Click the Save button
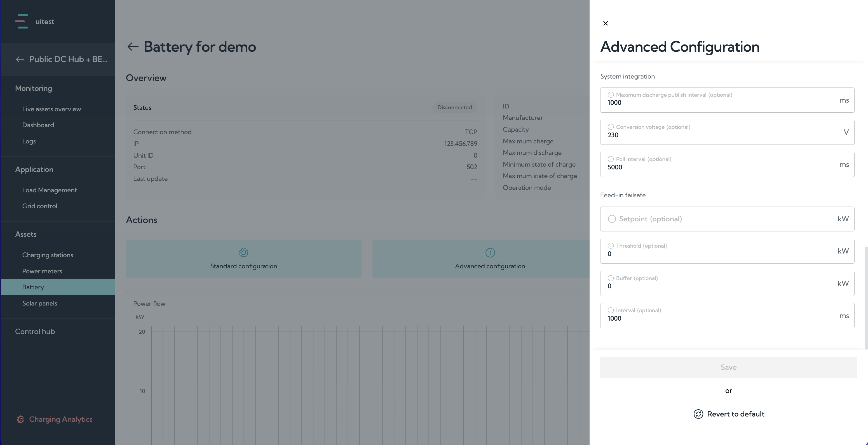The width and height of the screenshot is (868, 445). (728, 367)
